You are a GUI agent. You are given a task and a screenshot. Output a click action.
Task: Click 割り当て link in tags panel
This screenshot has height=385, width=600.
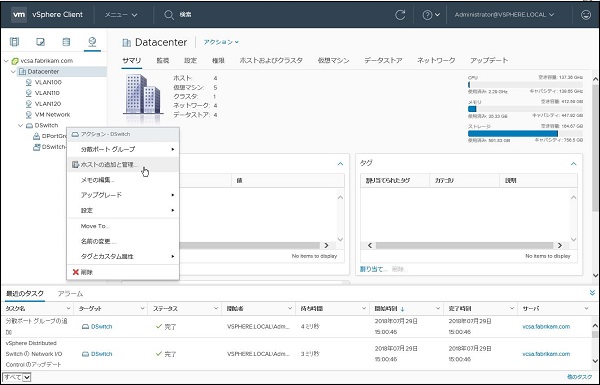(x=373, y=269)
